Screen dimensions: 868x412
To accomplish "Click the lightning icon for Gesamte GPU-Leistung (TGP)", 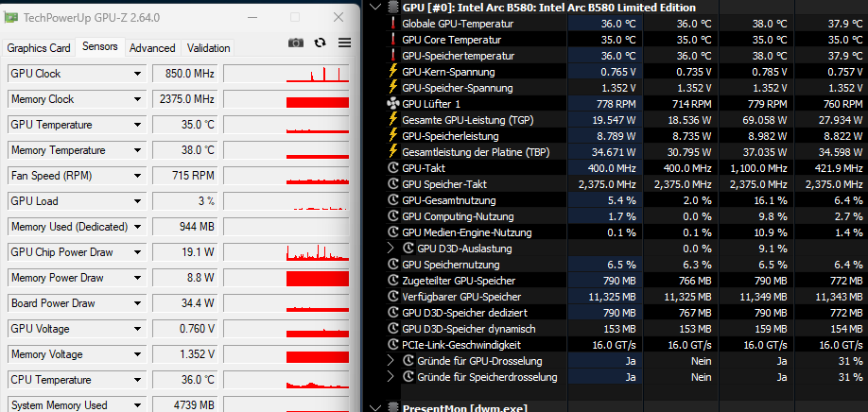I will tap(393, 119).
